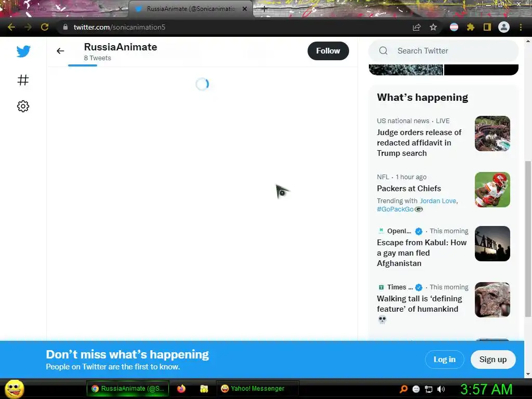Click the #GoPackGo hashtag link
This screenshot has width=532, height=399.
coord(395,209)
